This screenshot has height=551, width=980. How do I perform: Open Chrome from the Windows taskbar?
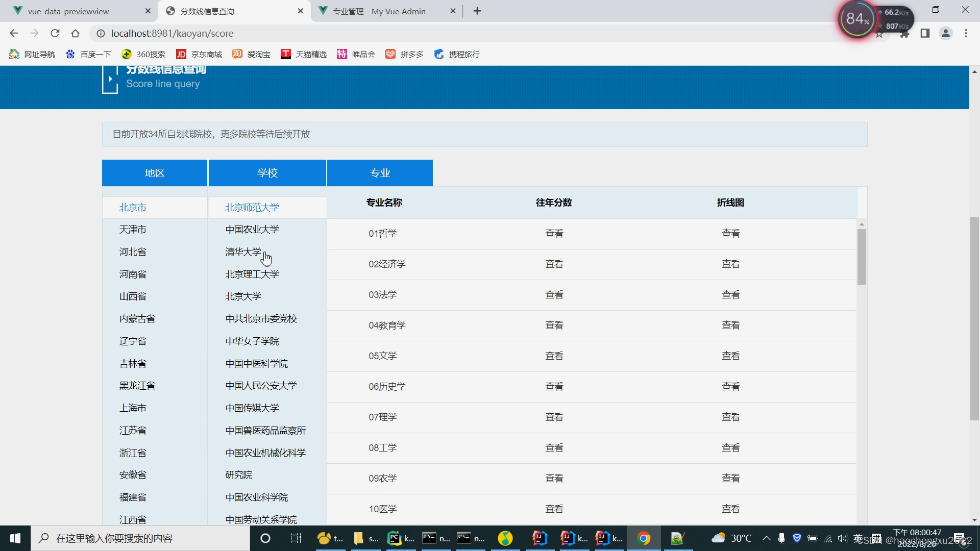click(x=644, y=538)
